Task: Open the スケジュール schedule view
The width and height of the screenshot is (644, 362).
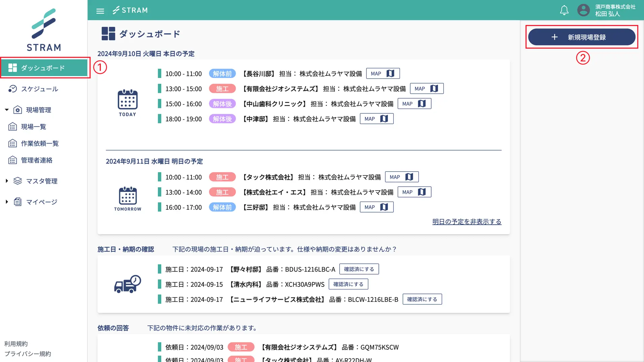Action: tap(39, 89)
